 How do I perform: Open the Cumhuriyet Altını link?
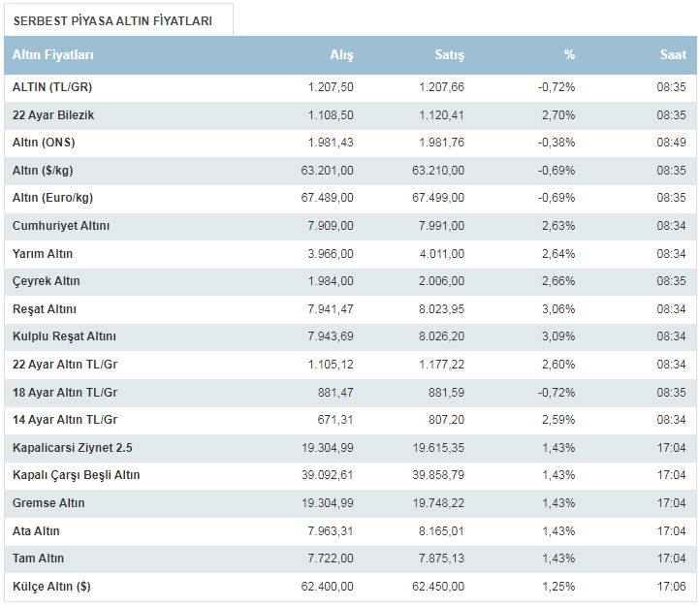61,226
